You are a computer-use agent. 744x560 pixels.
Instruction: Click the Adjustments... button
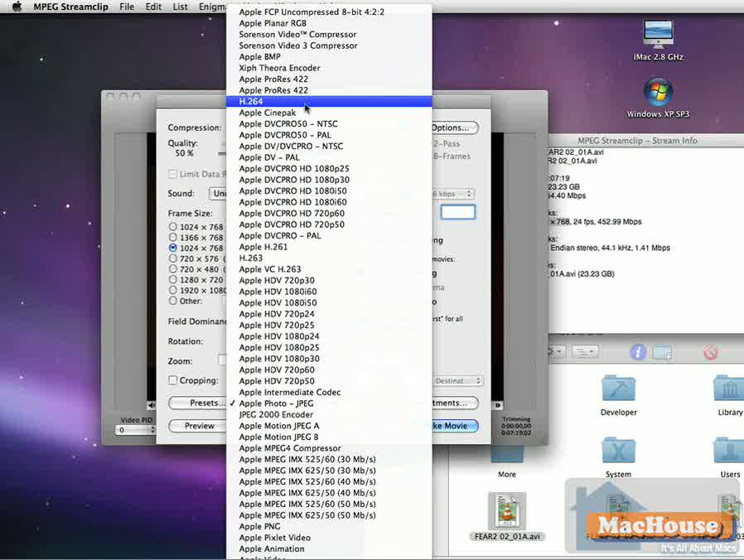click(x=455, y=403)
